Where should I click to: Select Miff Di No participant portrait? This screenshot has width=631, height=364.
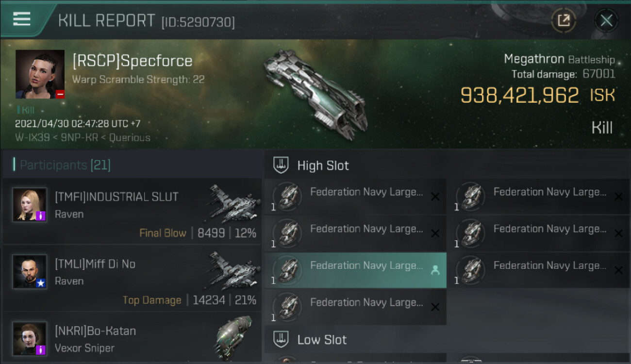[x=30, y=272]
